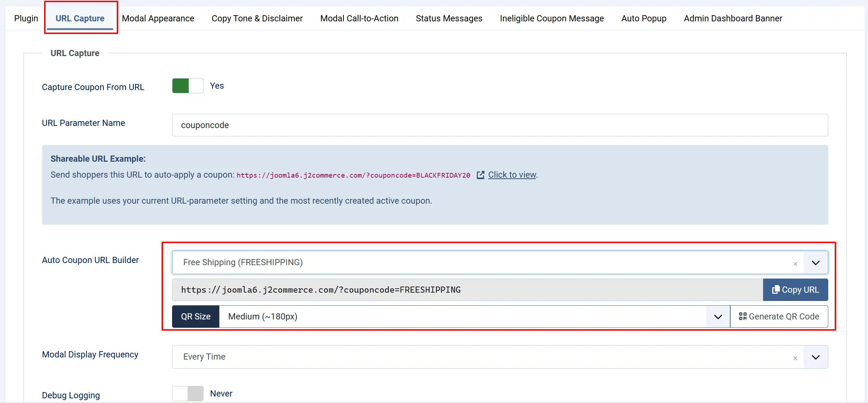Viewport: 868px width, 403px height.
Task: Open the QR Size dropdown
Action: coord(475,317)
